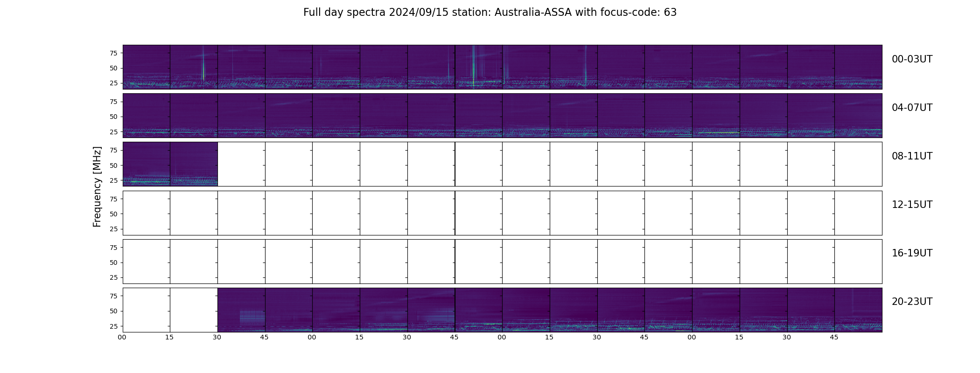Click first spectrogram panel of 08-11UT row
The height and width of the screenshot is (373, 980).
(x=147, y=164)
